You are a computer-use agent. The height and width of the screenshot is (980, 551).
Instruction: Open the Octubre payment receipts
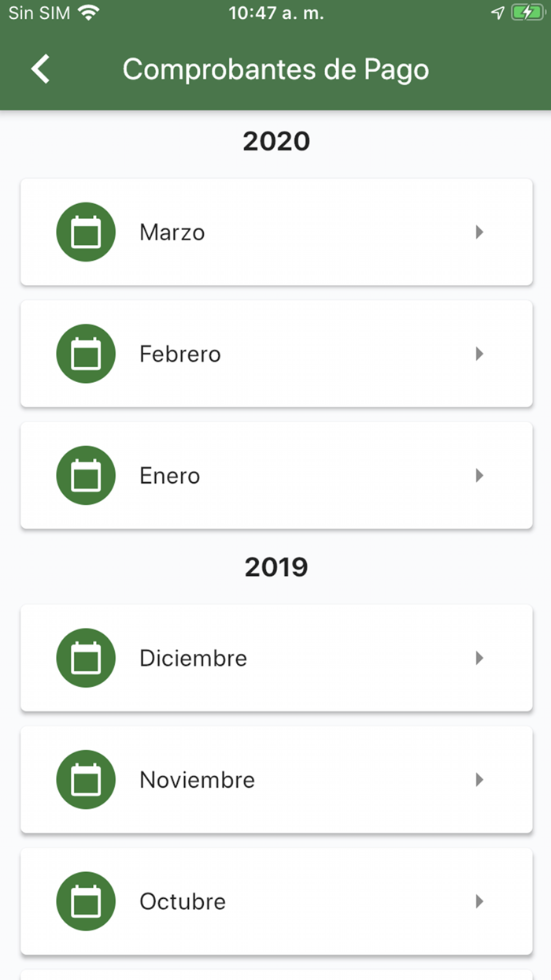(275, 901)
